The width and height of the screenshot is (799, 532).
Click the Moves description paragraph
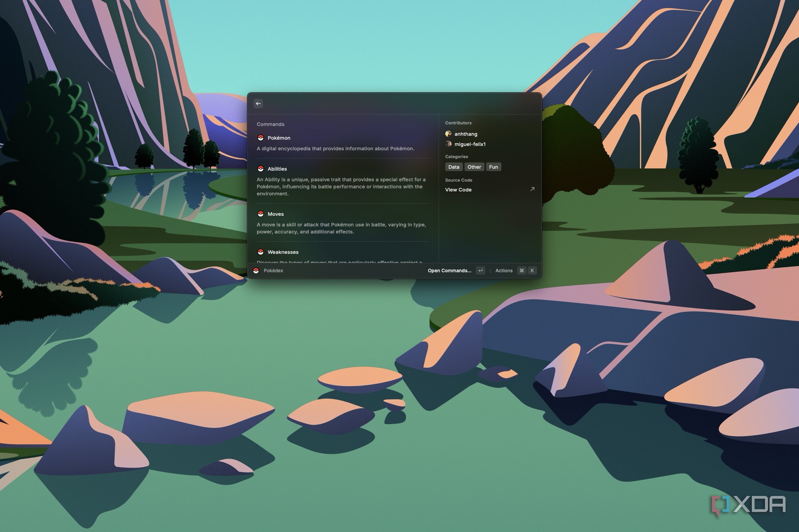click(341, 228)
